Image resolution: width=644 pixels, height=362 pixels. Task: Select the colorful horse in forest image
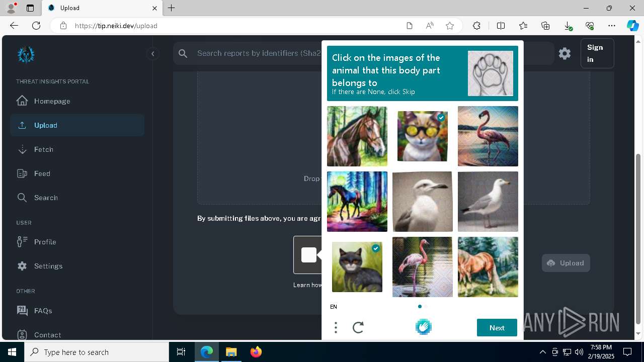click(357, 202)
